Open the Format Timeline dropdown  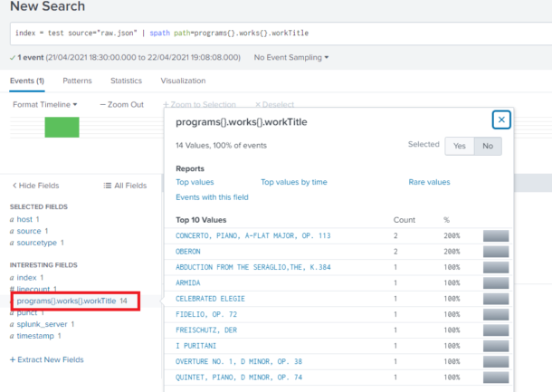coord(45,105)
